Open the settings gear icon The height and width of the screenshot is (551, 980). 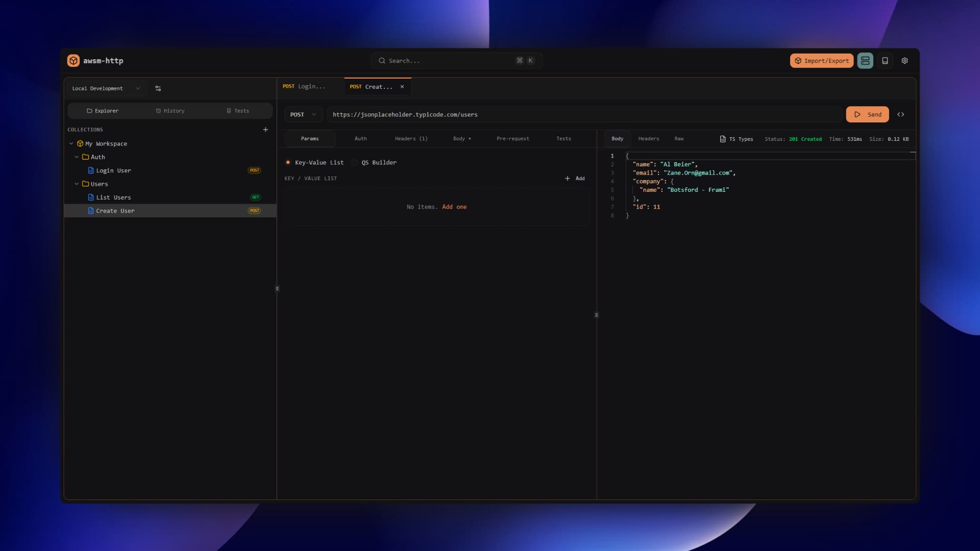pyautogui.click(x=904, y=61)
